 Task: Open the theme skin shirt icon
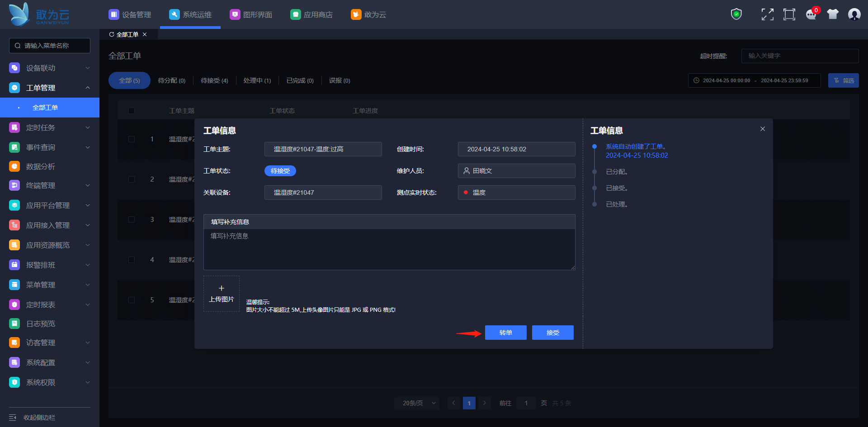tap(832, 14)
